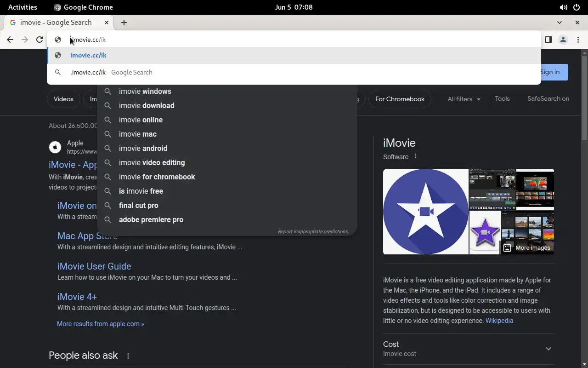Click magnifier icon beside '.imovie.cc/ik' suggestion

tap(58, 72)
